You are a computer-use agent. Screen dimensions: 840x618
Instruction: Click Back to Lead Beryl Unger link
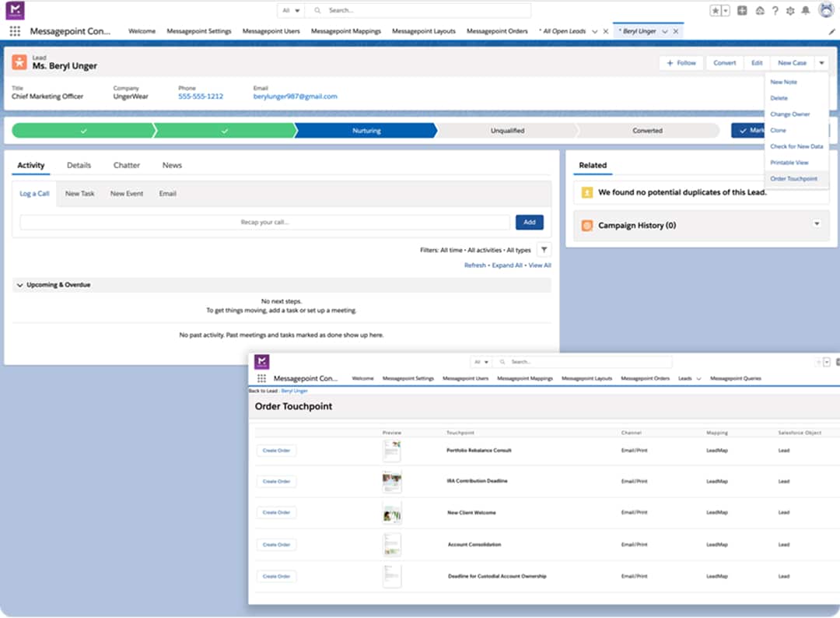pos(294,392)
